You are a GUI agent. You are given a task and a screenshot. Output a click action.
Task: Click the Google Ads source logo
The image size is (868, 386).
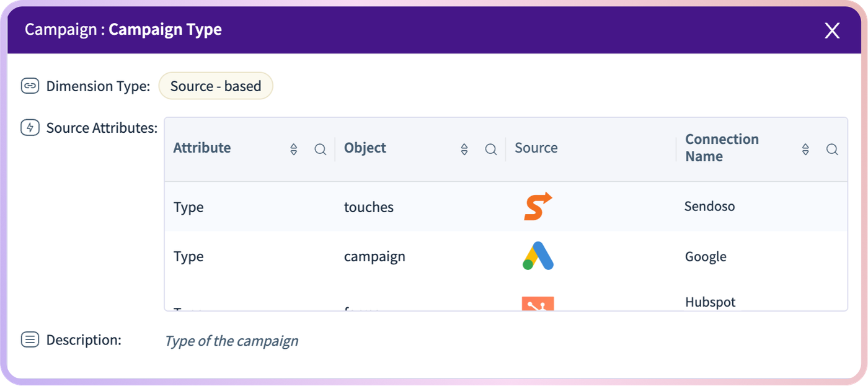(x=538, y=256)
